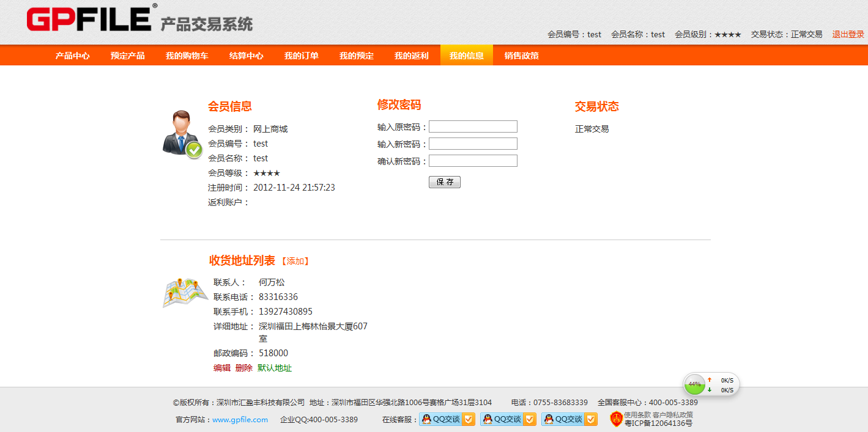Focus the 输入原密码 input field
Viewport: 868px width, 432px height.
click(x=473, y=126)
